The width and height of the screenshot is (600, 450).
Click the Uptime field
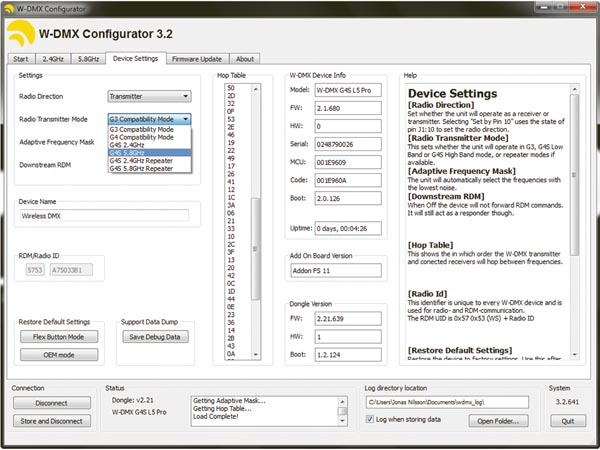(x=348, y=228)
